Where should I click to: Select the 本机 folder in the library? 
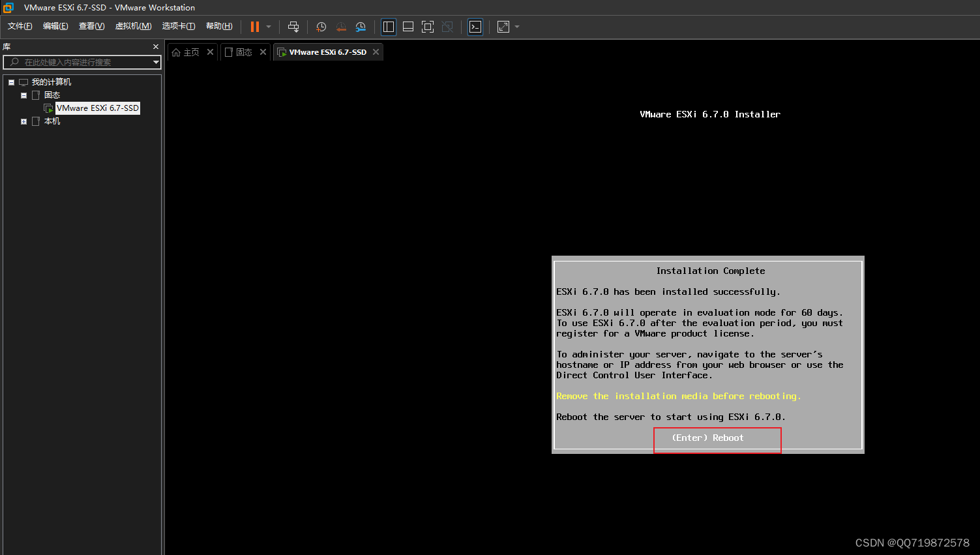[x=52, y=121]
